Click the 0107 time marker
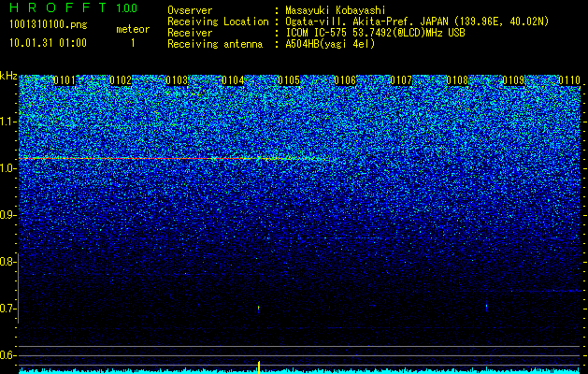588x374 pixels. click(401, 80)
